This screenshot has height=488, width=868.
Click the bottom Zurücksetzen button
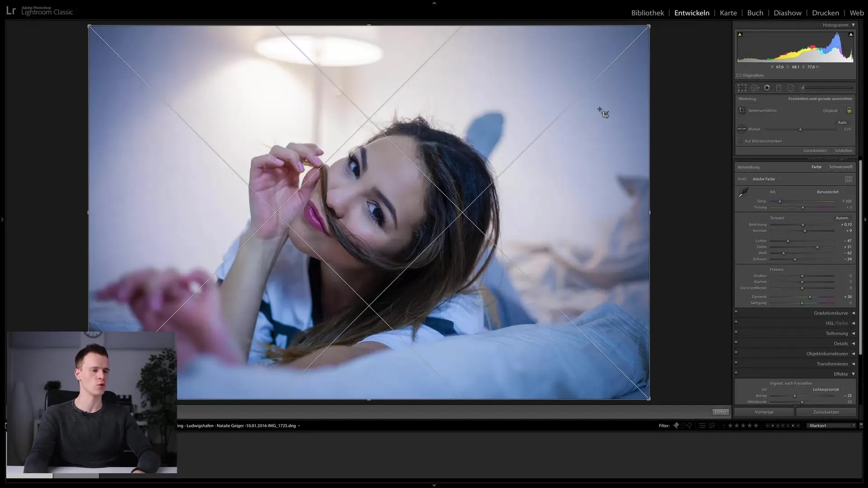(x=826, y=412)
